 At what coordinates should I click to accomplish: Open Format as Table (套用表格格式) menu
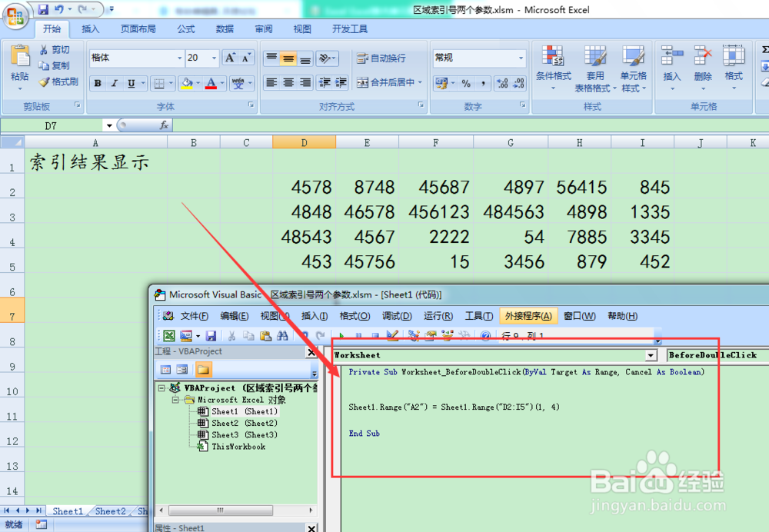pyautogui.click(x=595, y=68)
